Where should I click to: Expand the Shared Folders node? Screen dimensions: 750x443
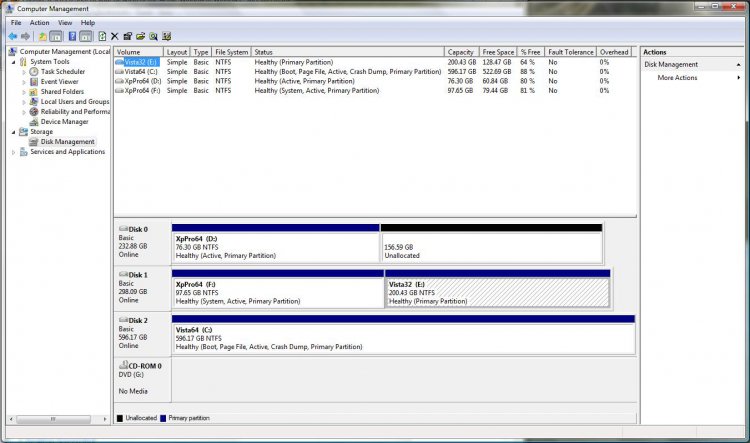[24, 92]
